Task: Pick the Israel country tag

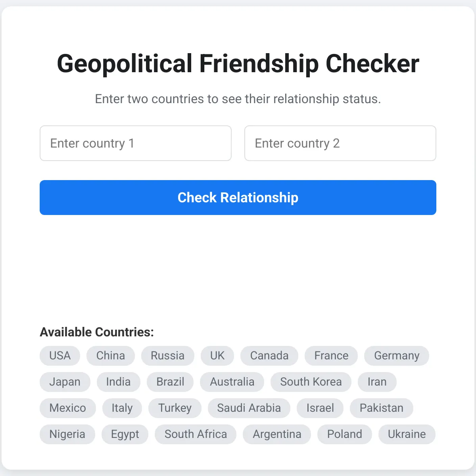Action: point(320,408)
